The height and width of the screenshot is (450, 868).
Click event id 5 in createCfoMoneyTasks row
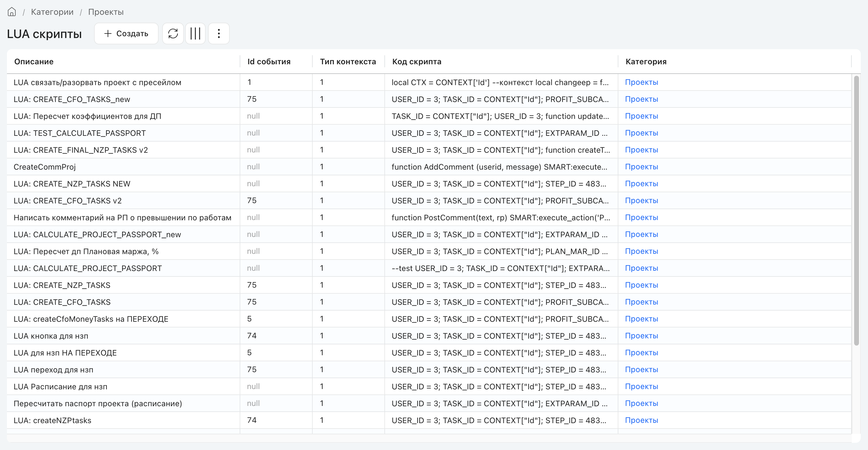pyautogui.click(x=249, y=318)
